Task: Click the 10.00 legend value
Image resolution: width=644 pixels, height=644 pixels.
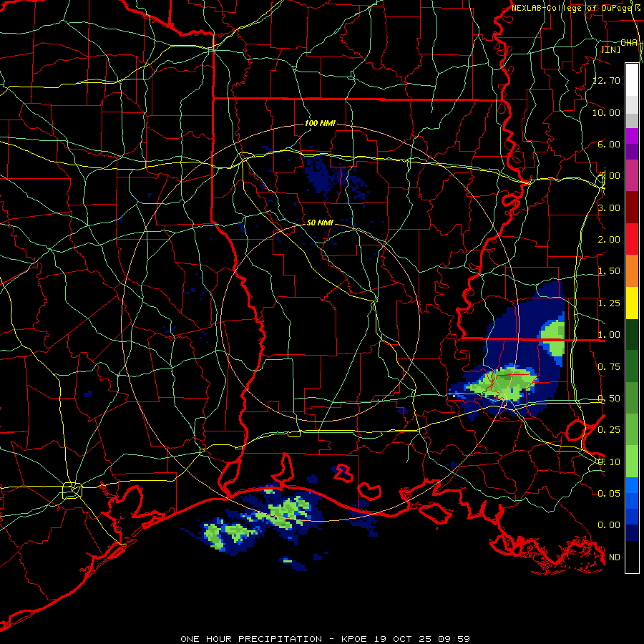Action: pyautogui.click(x=606, y=112)
